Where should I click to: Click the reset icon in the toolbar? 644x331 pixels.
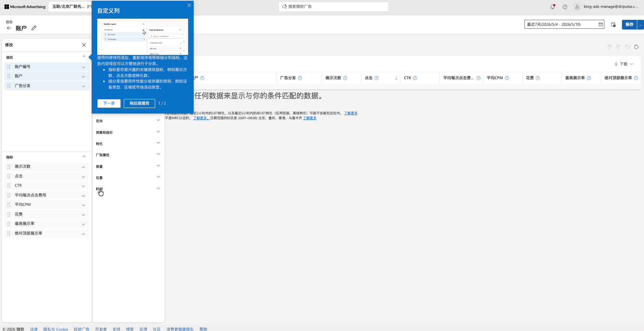(x=627, y=47)
